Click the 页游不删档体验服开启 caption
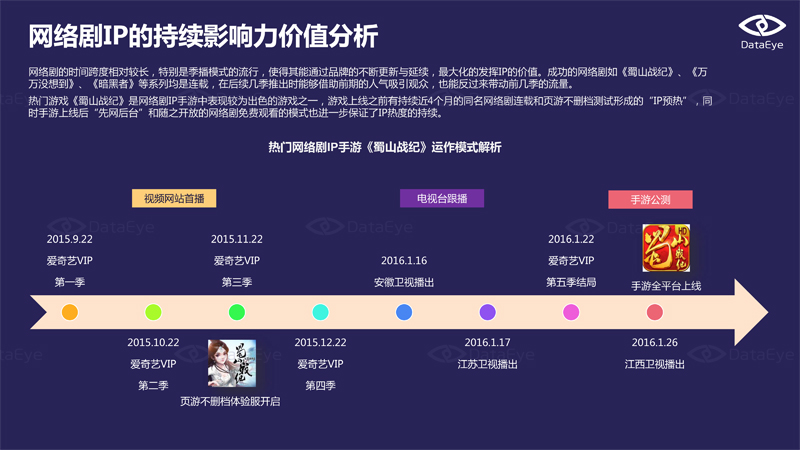 click(230, 402)
